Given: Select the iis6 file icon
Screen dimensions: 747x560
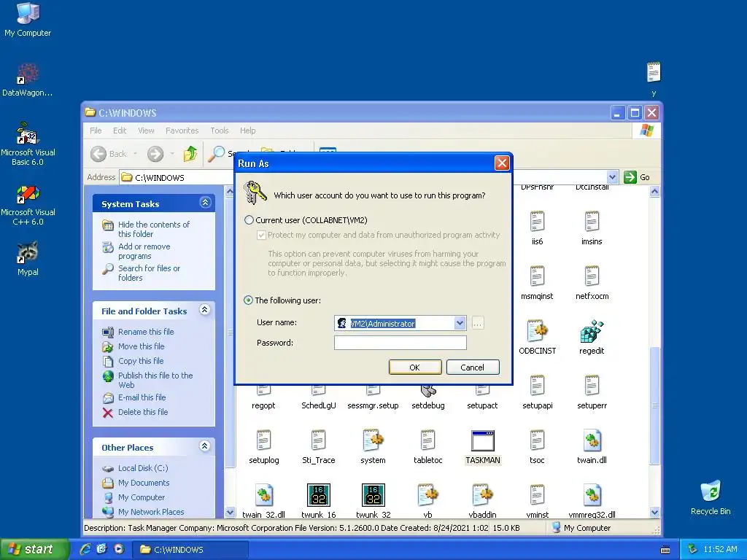Looking at the screenshot, I should point(537,222).
